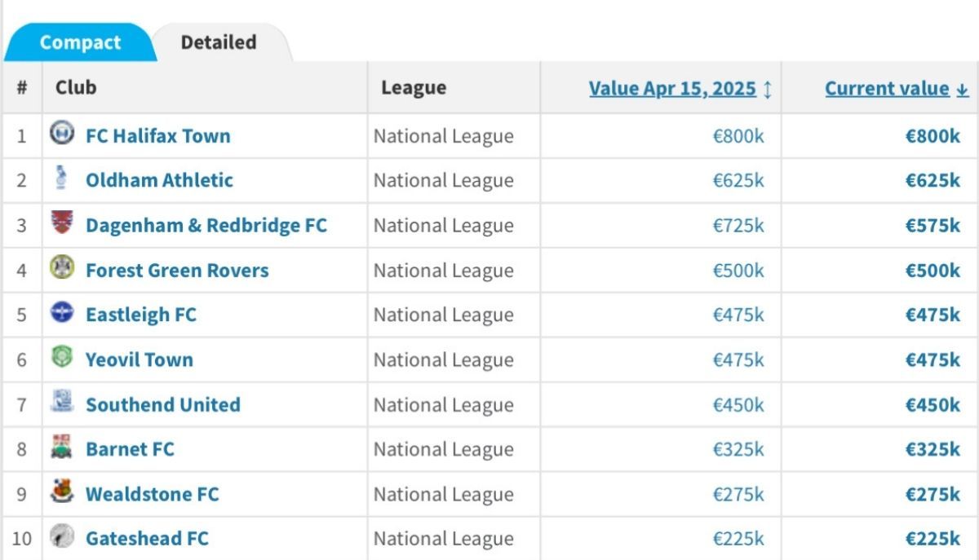979x560 pixels.
Task: Click the Wealdstone FC crest icon
Action: click(x=62, y=492)
